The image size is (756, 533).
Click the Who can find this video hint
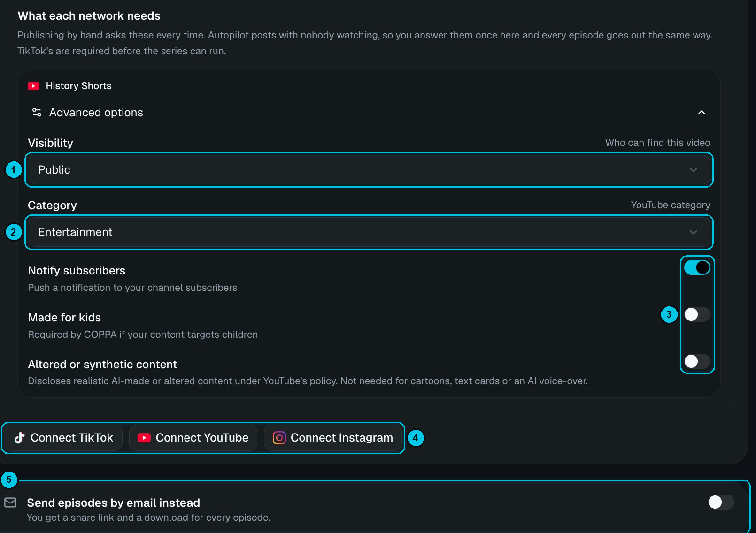657,143
